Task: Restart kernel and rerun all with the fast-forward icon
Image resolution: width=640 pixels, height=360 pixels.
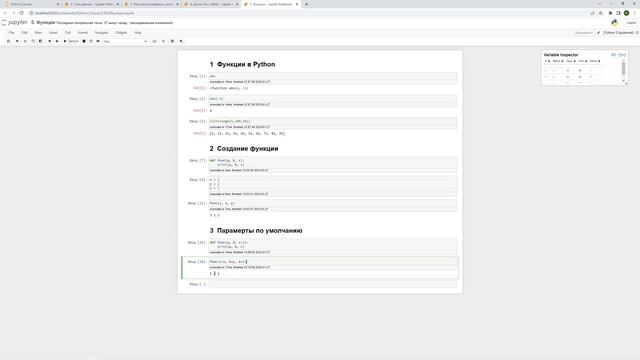Action: click(98, 41)
